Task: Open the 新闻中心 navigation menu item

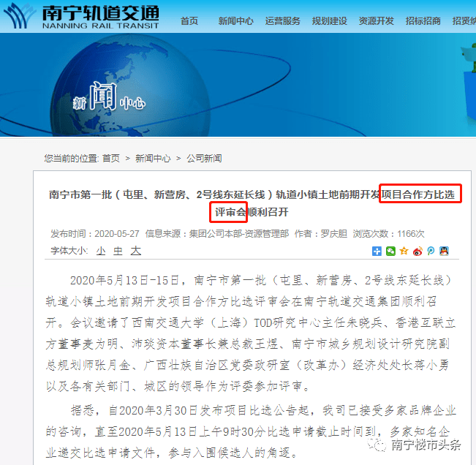Action: [236, 21]
